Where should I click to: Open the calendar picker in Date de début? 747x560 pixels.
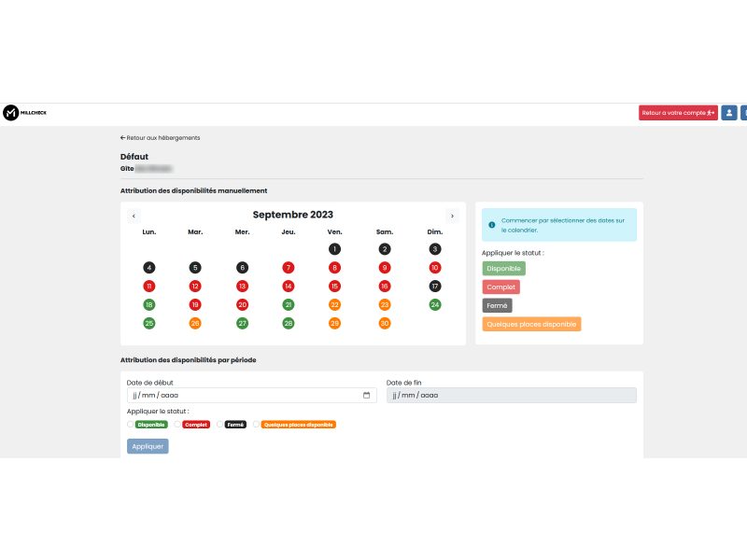coord(366,395)
